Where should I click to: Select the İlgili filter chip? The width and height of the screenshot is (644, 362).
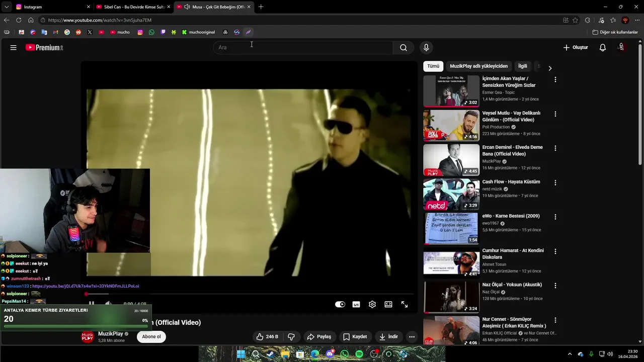pos(523,66)
